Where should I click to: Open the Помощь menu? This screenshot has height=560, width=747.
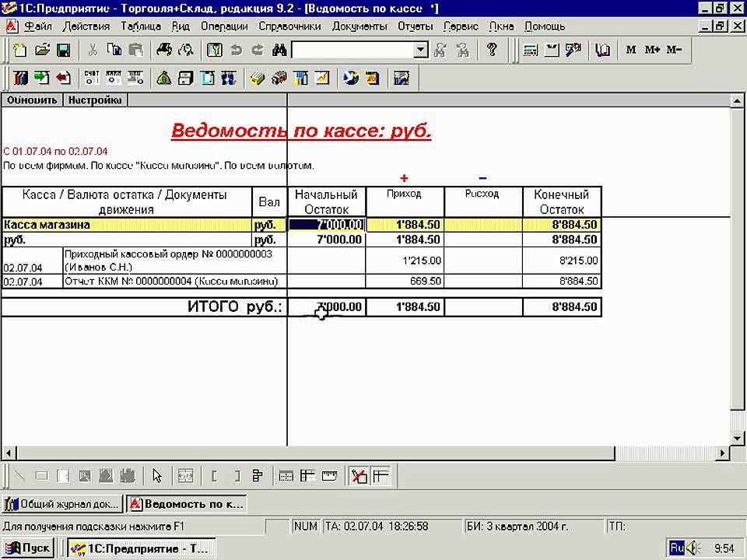545,26
